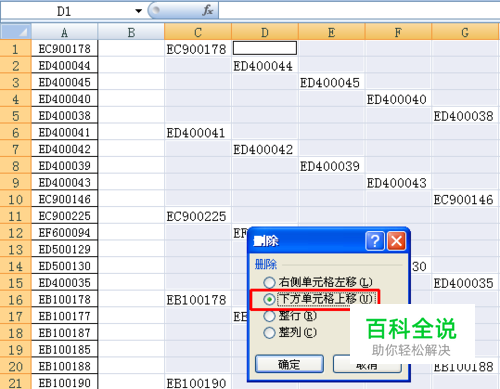Click cell A19 containing EB100185

tap(64, 349)
